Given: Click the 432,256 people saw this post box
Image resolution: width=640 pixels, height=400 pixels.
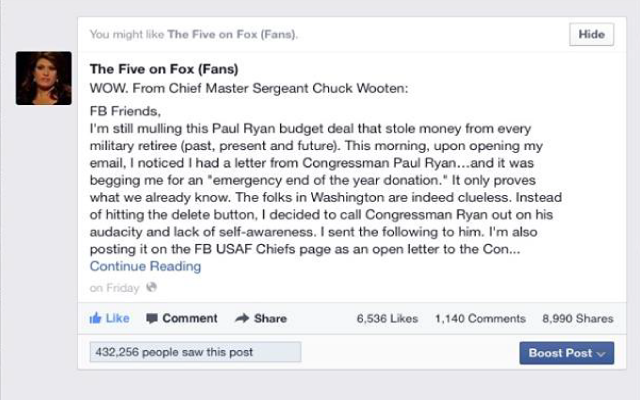Looking at the screenshot, I should [x=194, y=353].
